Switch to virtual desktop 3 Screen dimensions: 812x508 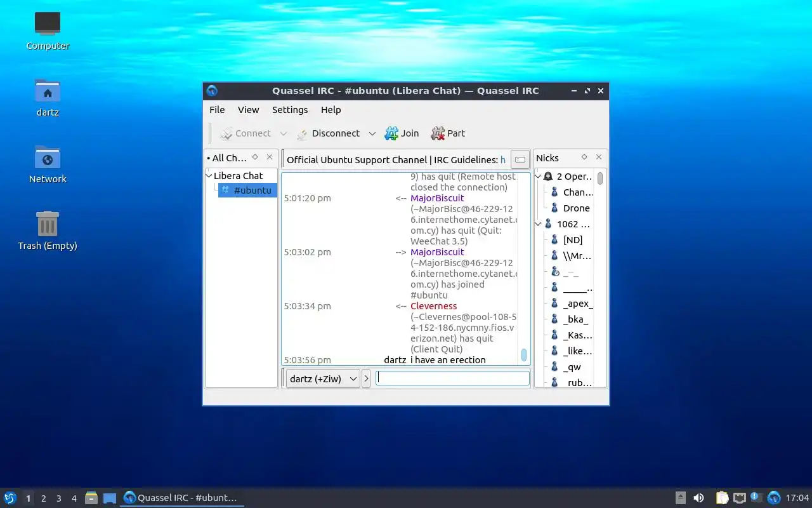[58, 498]
